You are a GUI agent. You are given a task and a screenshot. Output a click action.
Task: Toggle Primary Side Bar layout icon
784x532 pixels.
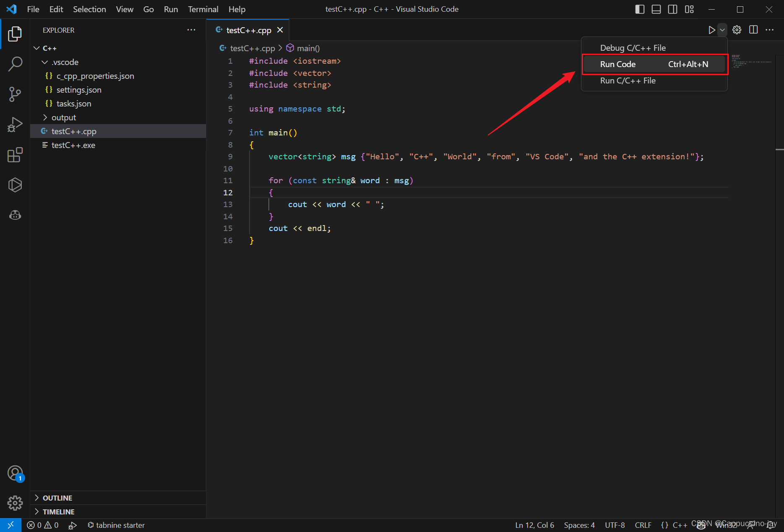click(640, 9)
